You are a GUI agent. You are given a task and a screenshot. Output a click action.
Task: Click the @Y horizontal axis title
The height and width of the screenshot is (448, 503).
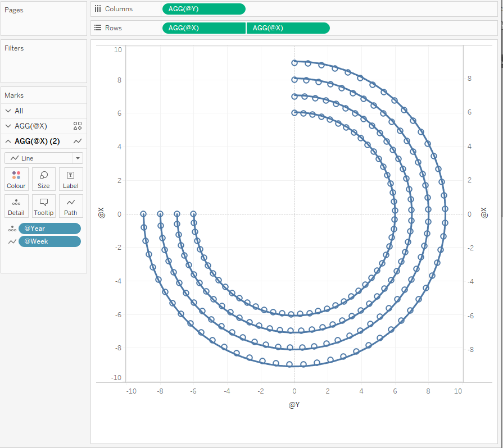[294, 405]
